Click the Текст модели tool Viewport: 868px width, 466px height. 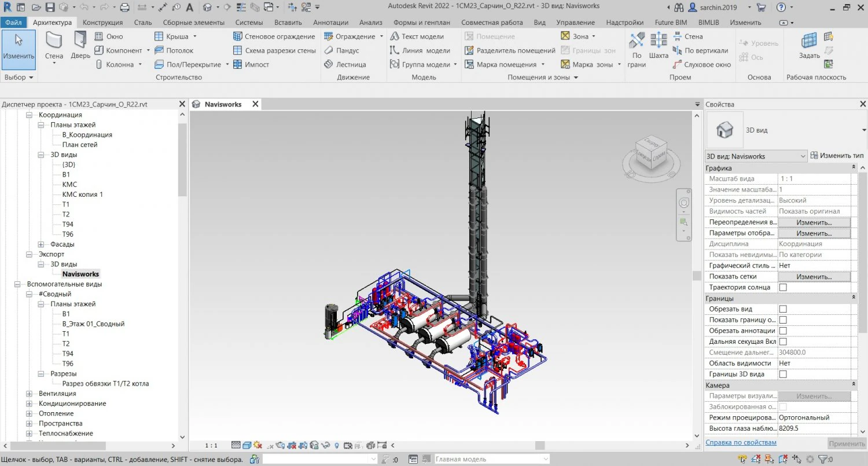[417, 36]
